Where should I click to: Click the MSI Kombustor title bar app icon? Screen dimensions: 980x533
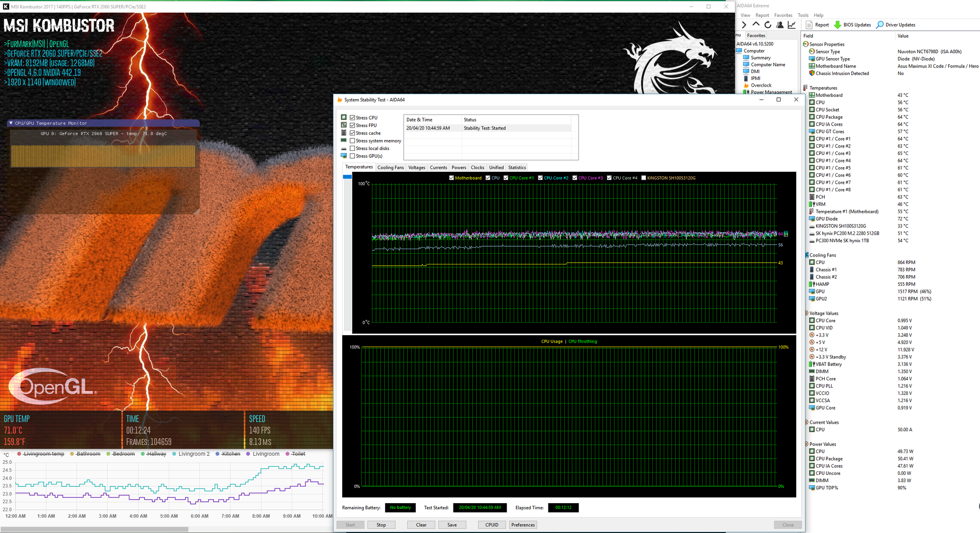(x=6, y=7)
